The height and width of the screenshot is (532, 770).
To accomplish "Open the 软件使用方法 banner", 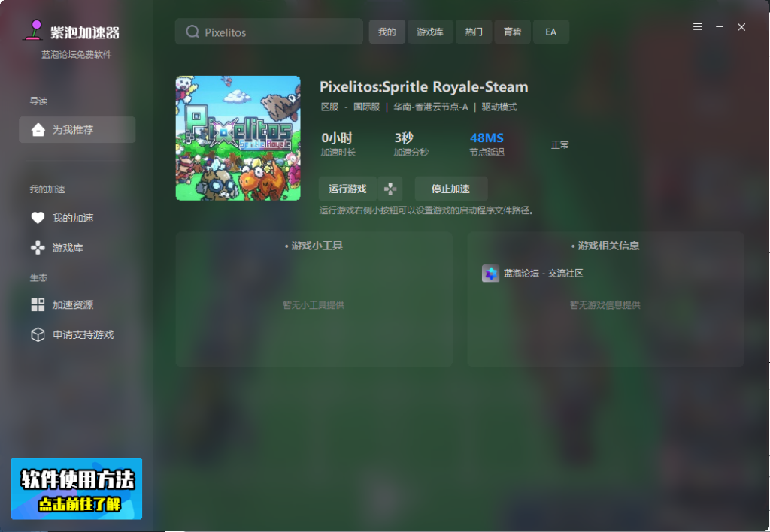I will point(77,489).
